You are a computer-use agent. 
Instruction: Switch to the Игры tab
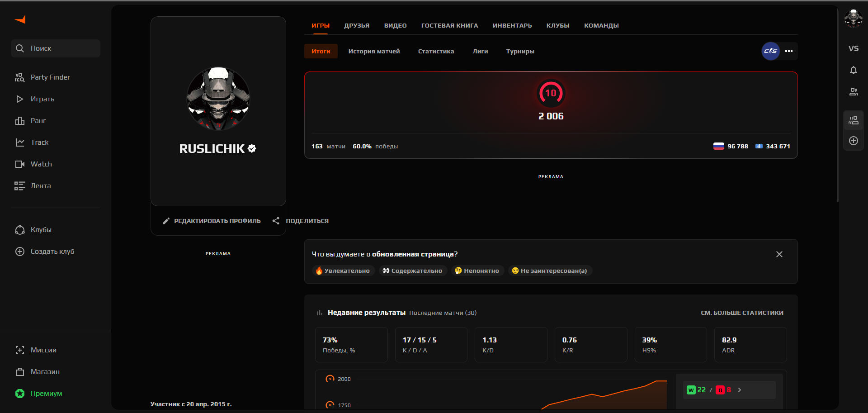(x=321, y=26)
